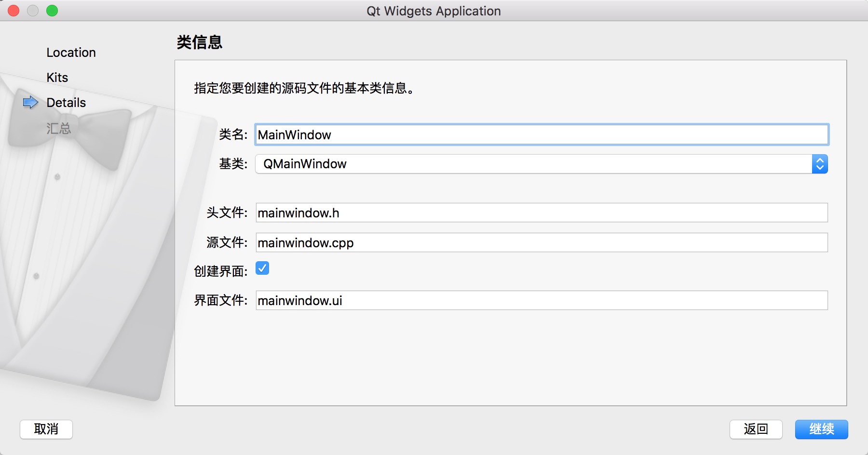Select the Details step in sidebar
Screen dimensions: 868x455
coord(66,103)
